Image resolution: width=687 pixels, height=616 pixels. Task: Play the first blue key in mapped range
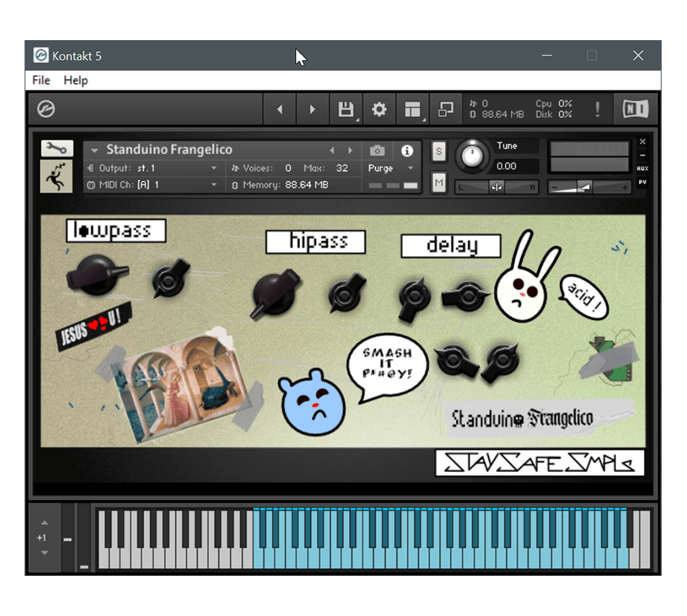pos(257,559)
